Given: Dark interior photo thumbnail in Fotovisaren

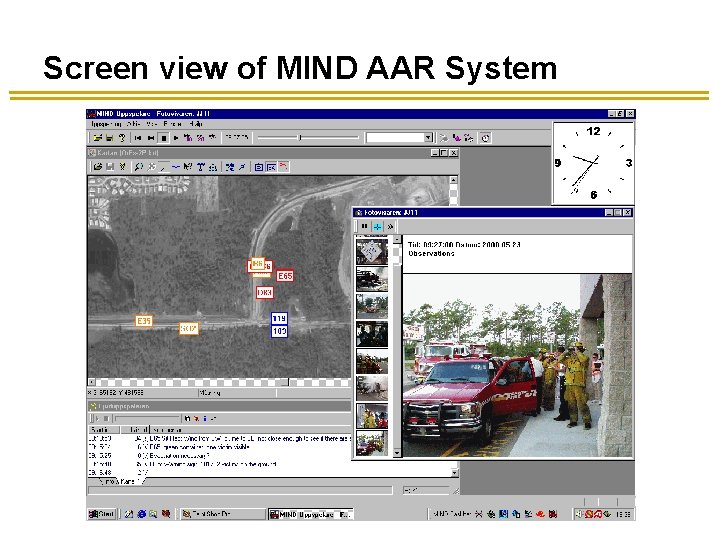Looking at the screenshot, I should pos(372,334).
